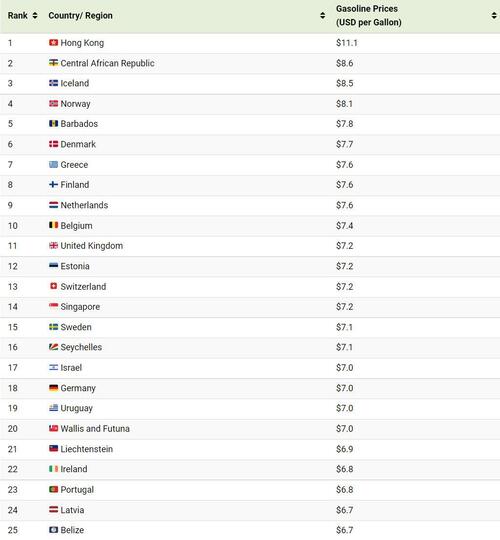Click the Seychelles flag icon
This screenshot has width=500, height=540.
[53, 347]
